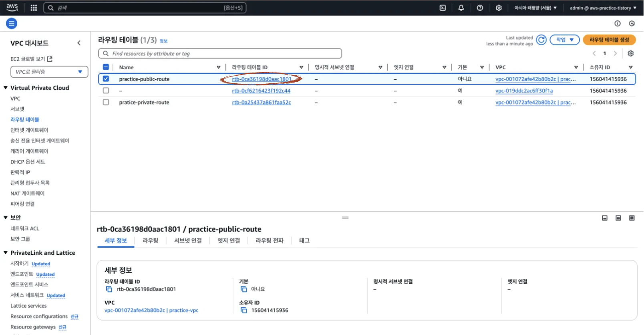The width and height of the screenshot is (644, 335).
Task: Open route table rtb-0cf6216423f192c44 link
Action: [x=261, y=91]
